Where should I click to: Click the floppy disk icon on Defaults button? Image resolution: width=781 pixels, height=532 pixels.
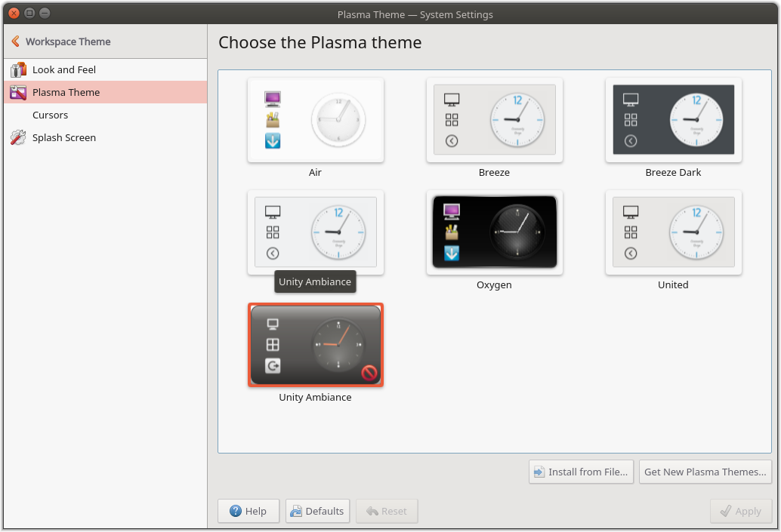pyautogui.click(x=298, y=511)
